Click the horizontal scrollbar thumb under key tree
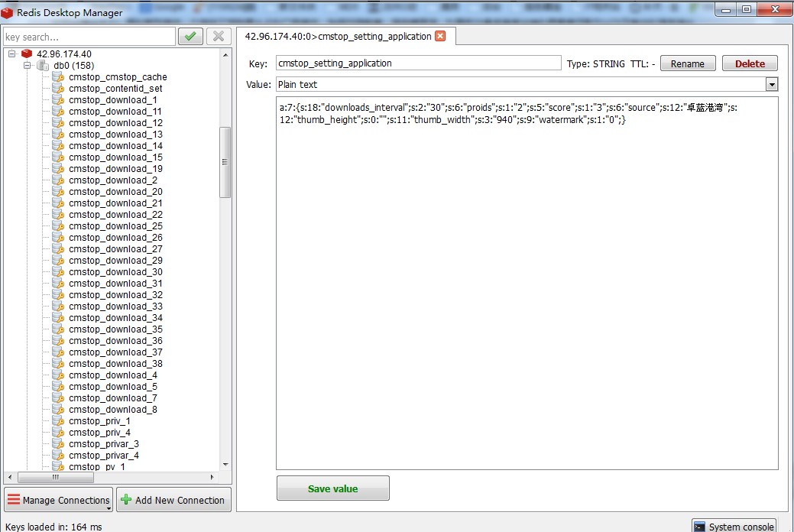 pyautogui.click(x=56, y=477)
